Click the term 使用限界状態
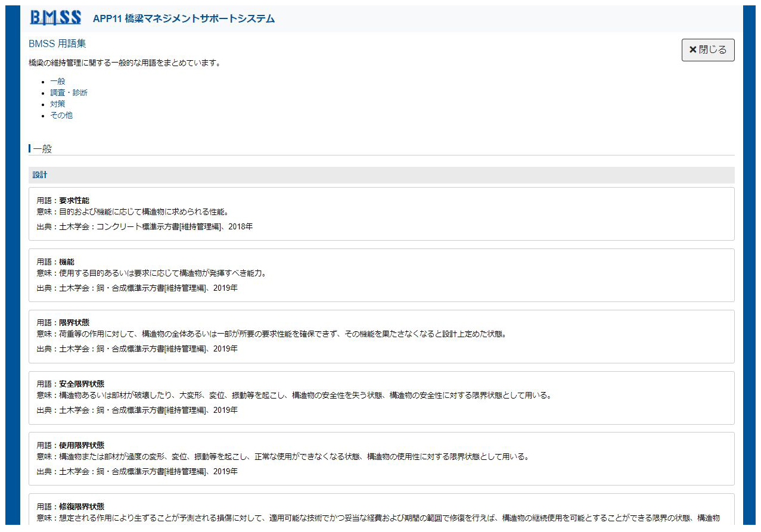Screen dimensions: 761x532 coord(82,446)
